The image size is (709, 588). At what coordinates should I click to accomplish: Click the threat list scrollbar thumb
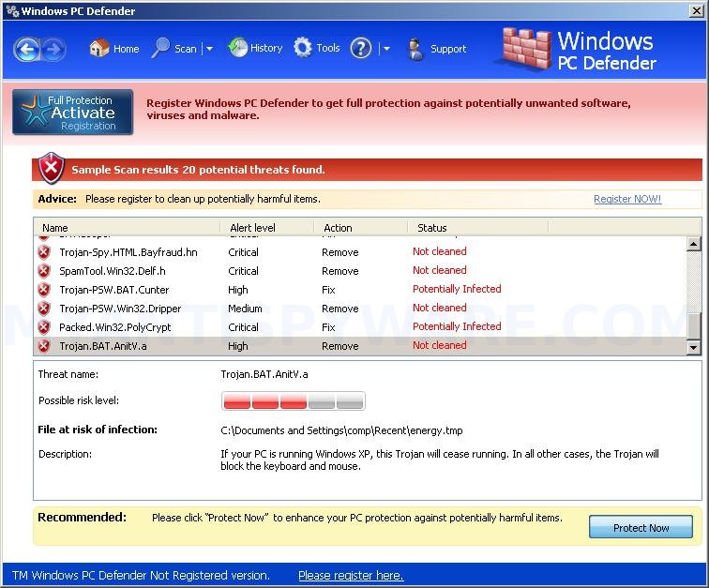(x=693, y=325)
